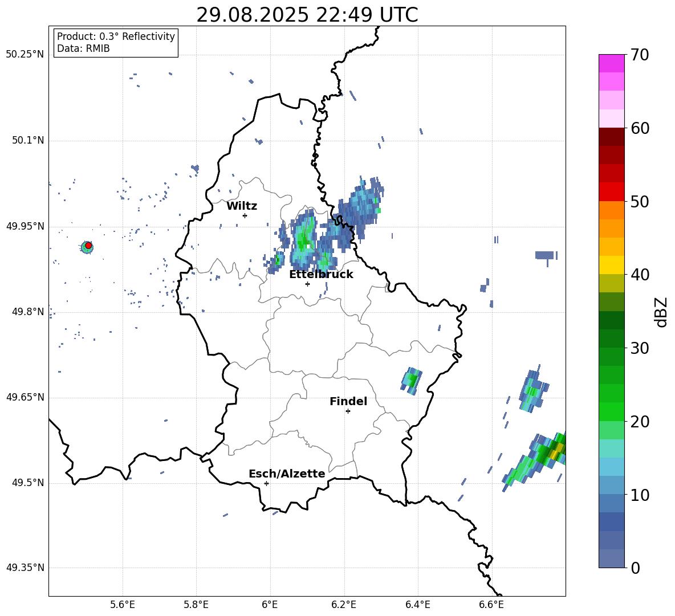Click the bright red colorbar swatch above 50
The image size is (675, 616).
coord(611,192)
